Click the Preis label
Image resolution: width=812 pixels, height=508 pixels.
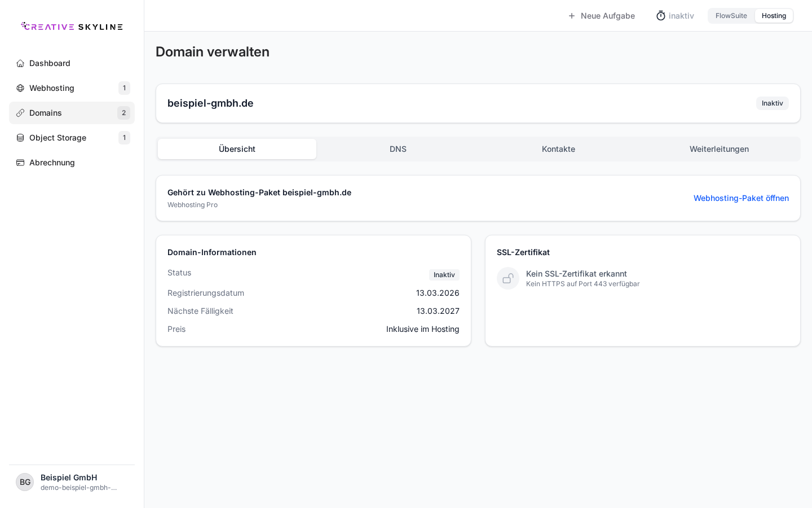pyautogui.click(x=176, y=329)
